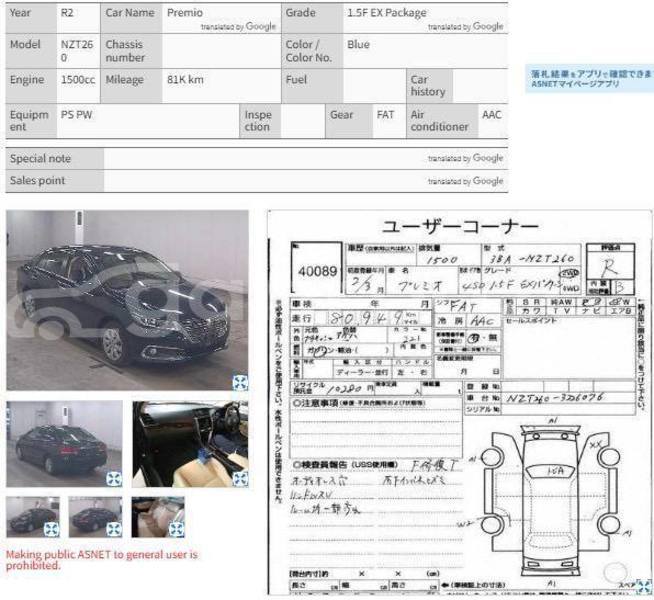Click translated by Google in Grade cell

click(465, 27)
